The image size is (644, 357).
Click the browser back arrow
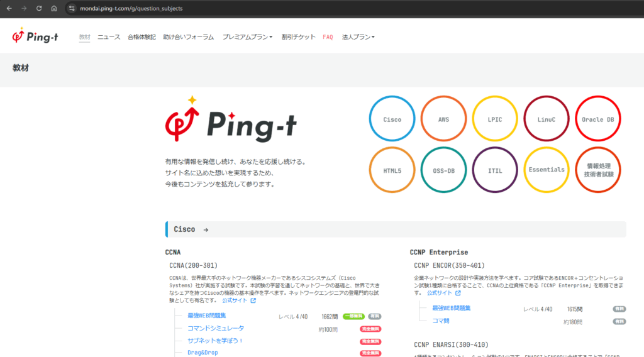pos(9,8)
